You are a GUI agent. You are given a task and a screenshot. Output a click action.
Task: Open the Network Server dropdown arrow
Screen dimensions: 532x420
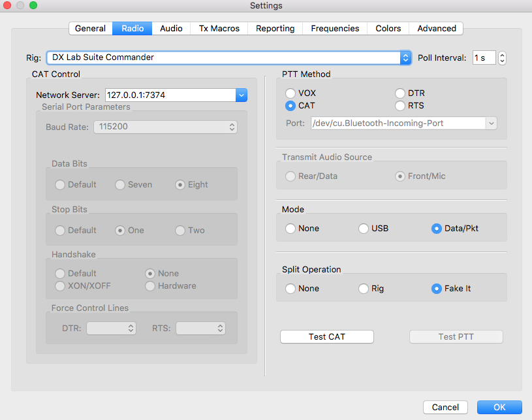click(241, 95)
